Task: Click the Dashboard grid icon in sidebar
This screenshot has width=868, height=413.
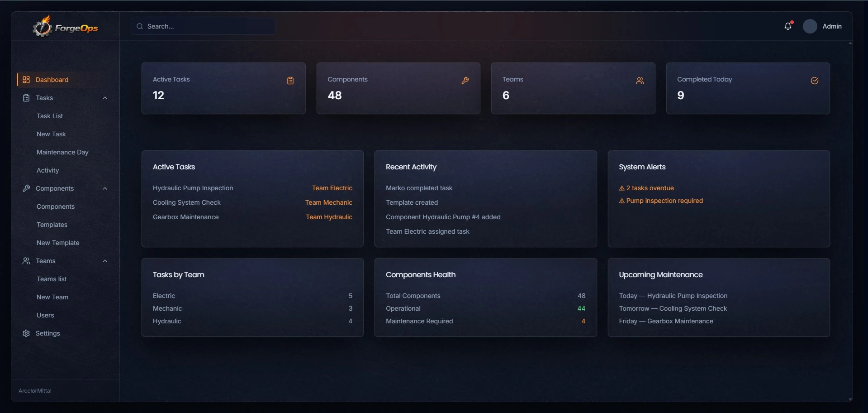Action: point(26,80)
